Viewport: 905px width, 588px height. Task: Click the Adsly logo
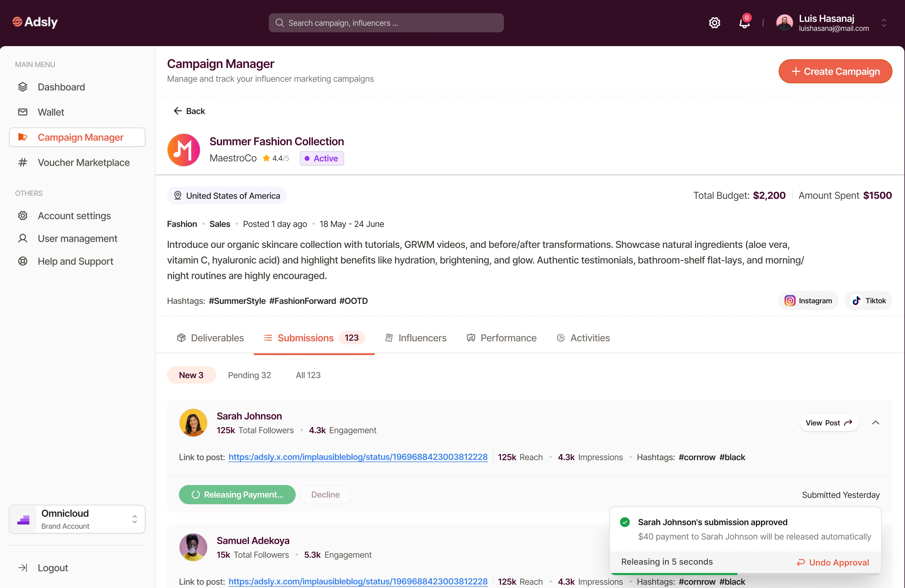(35, 22)
